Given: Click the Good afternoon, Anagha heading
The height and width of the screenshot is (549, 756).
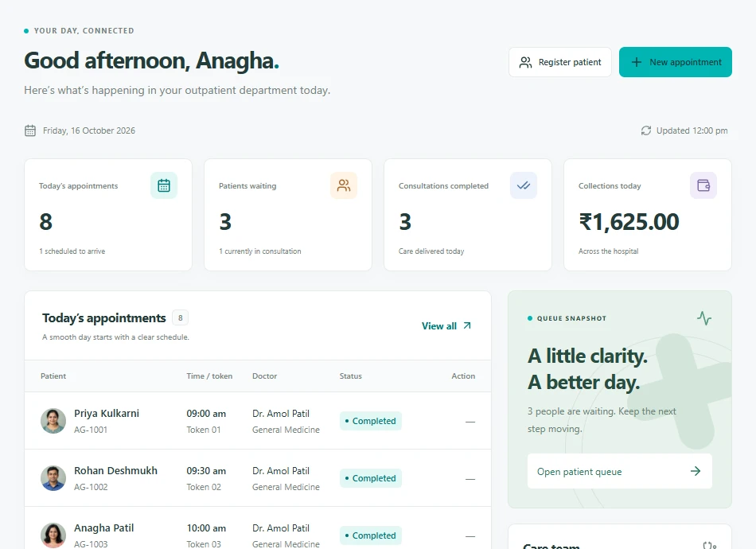Looking at the screenshot, I should [x=151, y=60].
